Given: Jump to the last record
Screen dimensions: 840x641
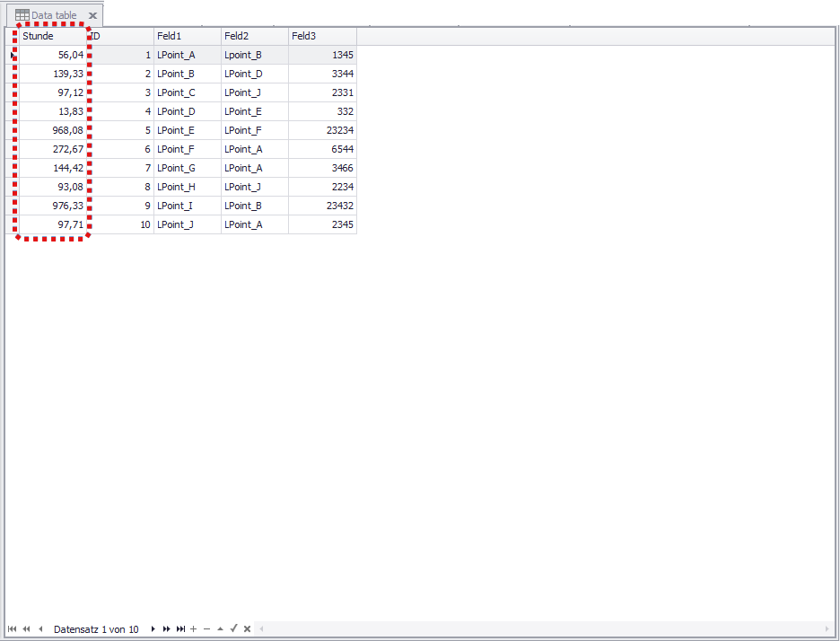Looking at the screenshot, I should point(180,628).
